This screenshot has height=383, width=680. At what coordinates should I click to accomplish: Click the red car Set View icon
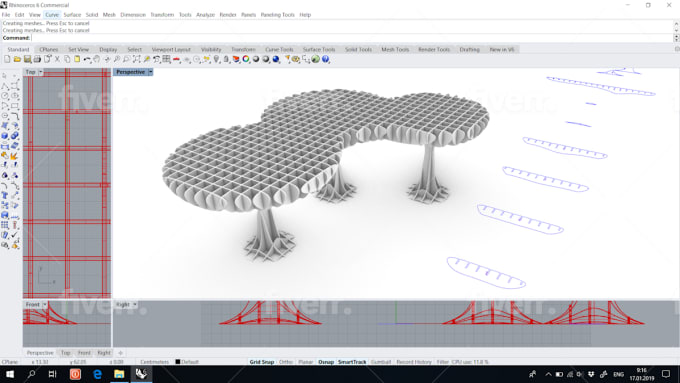point(177,59)
